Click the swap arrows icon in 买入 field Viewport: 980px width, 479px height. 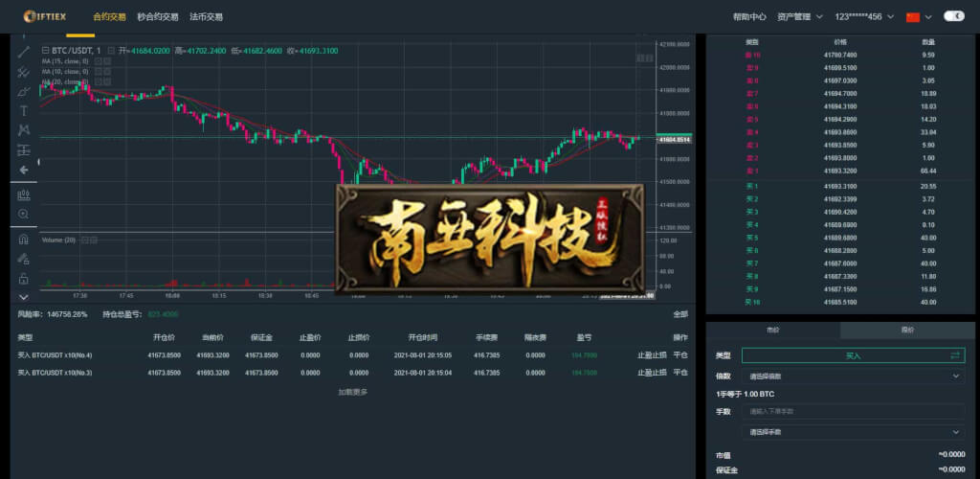pyautogui.click(x=954, y=355)
